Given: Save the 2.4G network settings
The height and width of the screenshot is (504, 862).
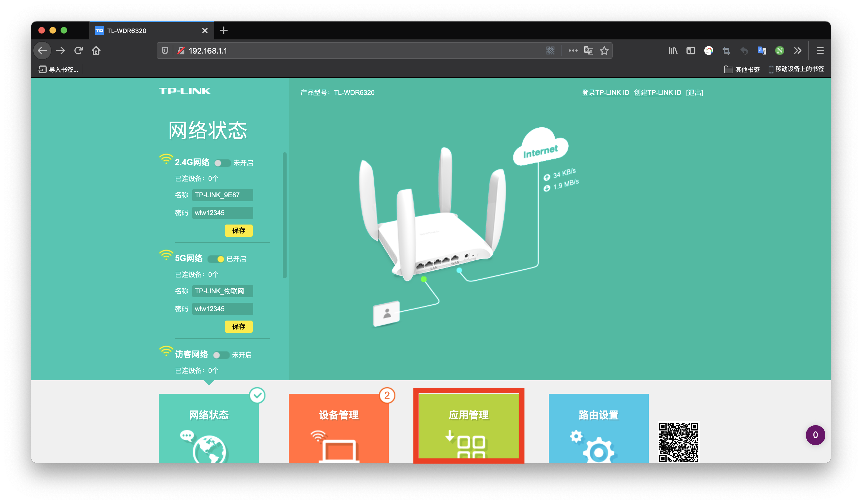Looking at the screenshot, I should click(x=239, y=230).
